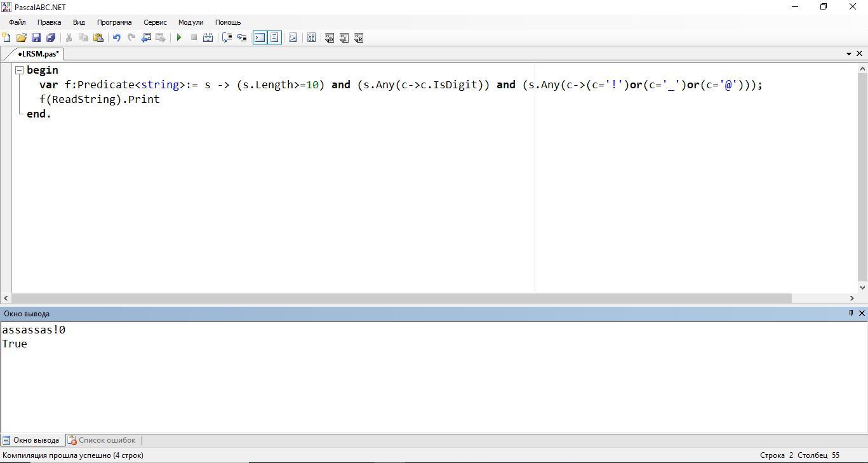
Task: Toggle the output window button
Action: coord(260,38)
